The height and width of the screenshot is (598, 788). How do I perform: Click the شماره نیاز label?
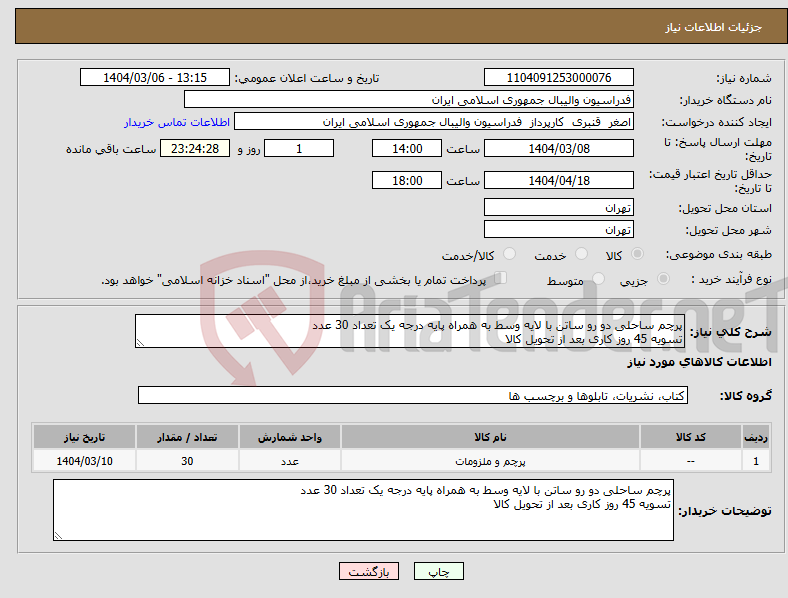coord(744,78)
